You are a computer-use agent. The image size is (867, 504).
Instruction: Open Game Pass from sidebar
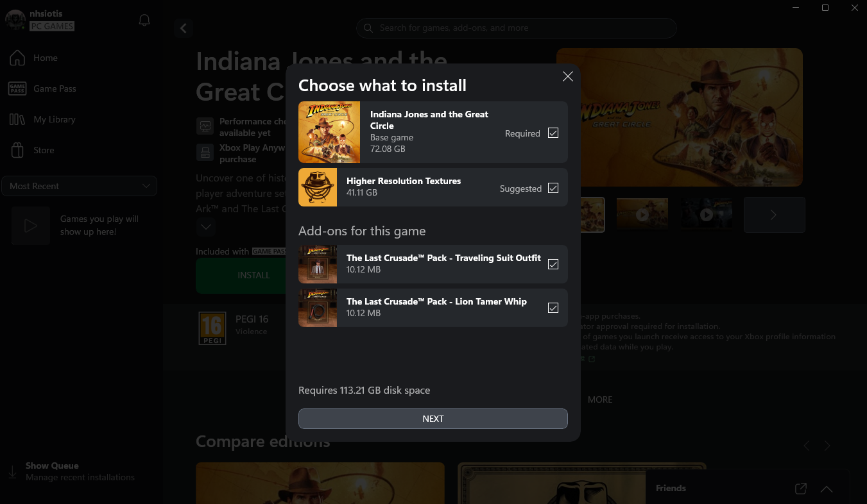pos(55,88)
